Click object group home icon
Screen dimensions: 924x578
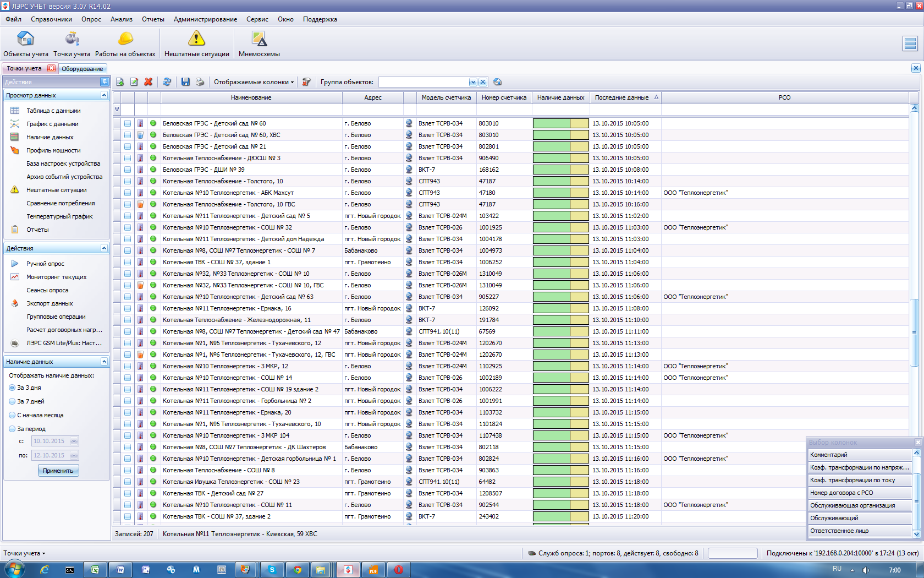pyautogui.click(x=497, y=82)
